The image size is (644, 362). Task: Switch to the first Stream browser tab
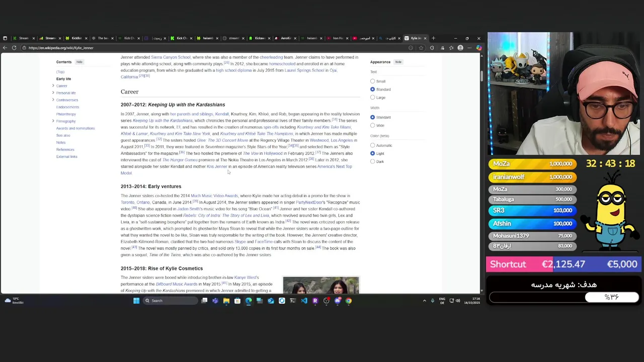coord(24,38)
